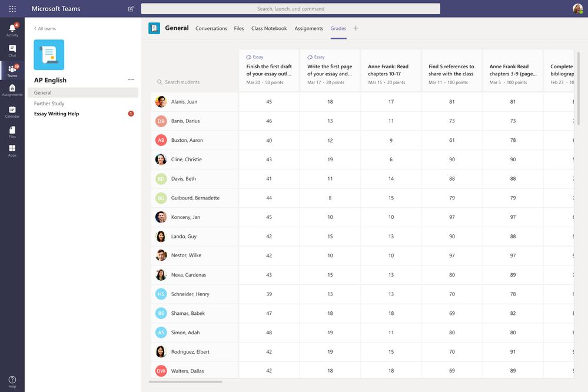The image size is (588, 392).
Task: Click the Help question mark icon
Action: [x=12, y=381]
